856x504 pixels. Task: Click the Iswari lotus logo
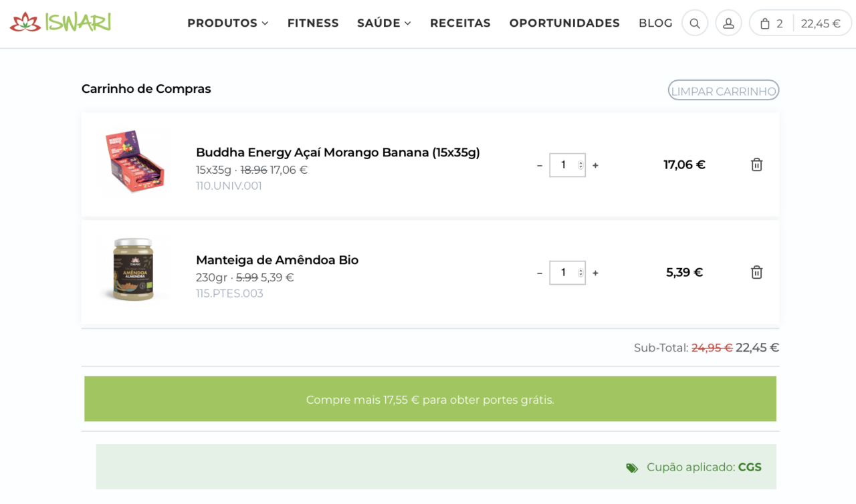[60, 23]
